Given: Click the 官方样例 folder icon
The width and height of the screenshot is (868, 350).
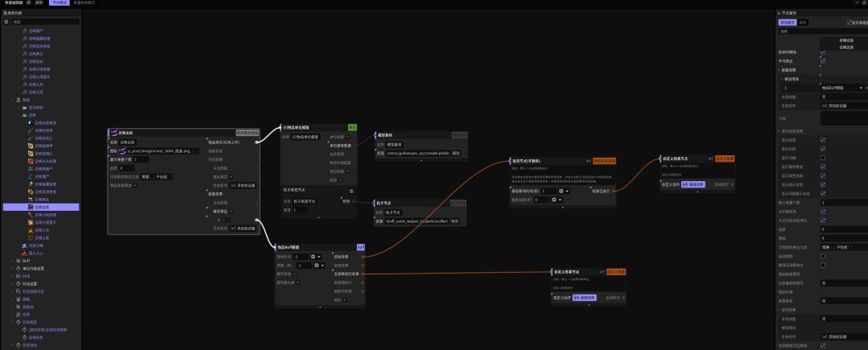Looking at the screenshot, I should point(25,108).
